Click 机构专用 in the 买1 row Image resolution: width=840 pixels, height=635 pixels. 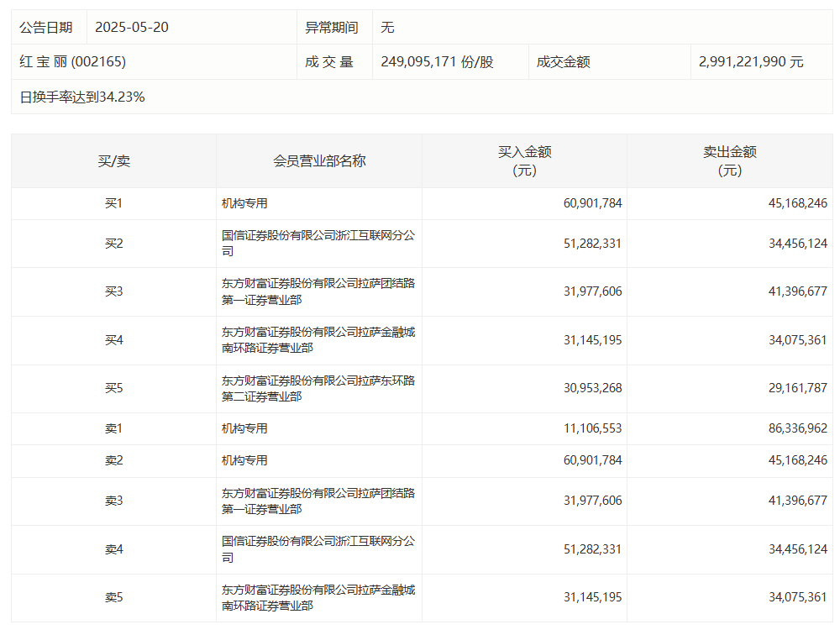(x=244, y=203)
